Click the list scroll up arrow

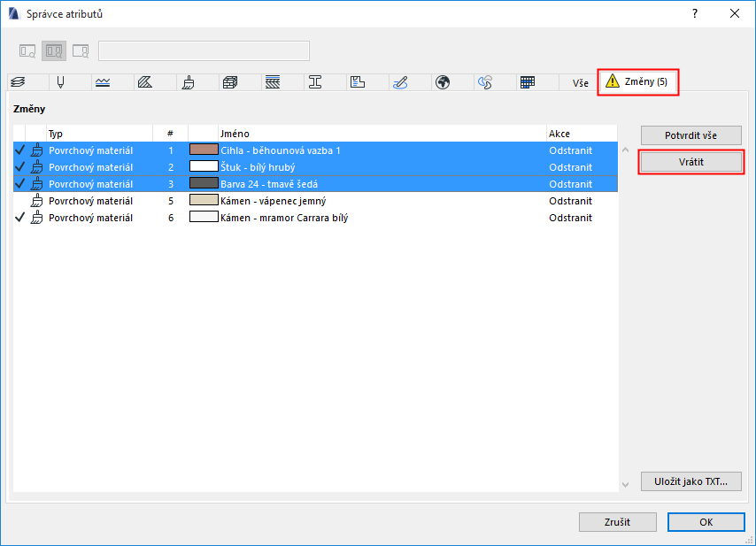pos(625,150)
